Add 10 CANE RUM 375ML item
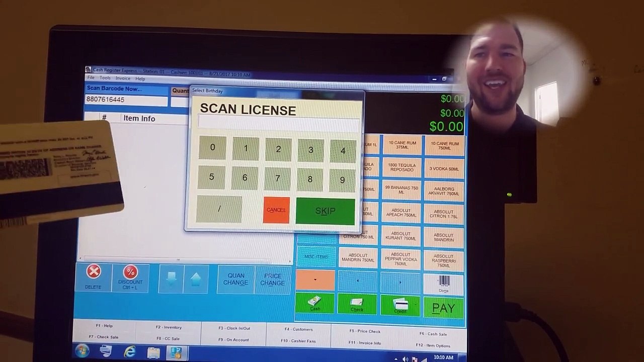 [x=402, y=145]
